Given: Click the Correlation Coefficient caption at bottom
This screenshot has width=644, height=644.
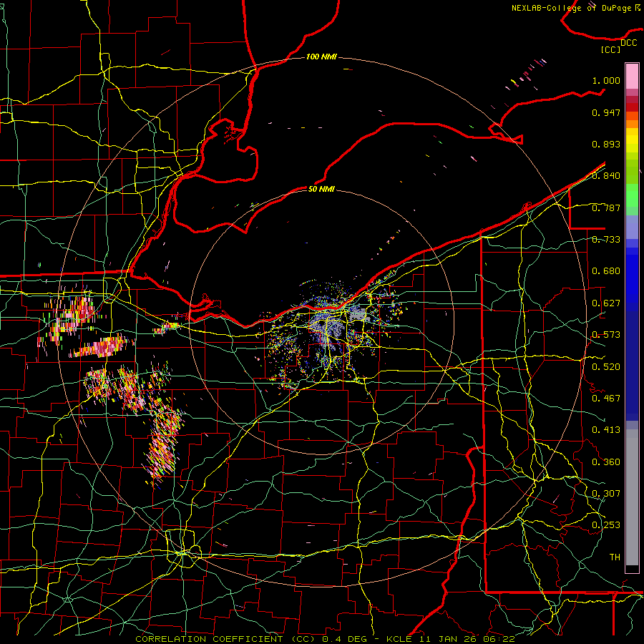Looking at the screenshot, I should pos(325,639).
